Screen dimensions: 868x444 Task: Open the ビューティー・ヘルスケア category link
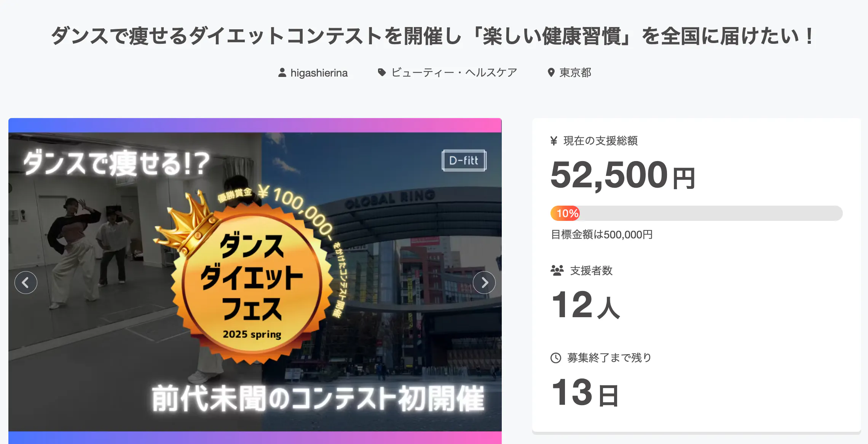[454, 72]
